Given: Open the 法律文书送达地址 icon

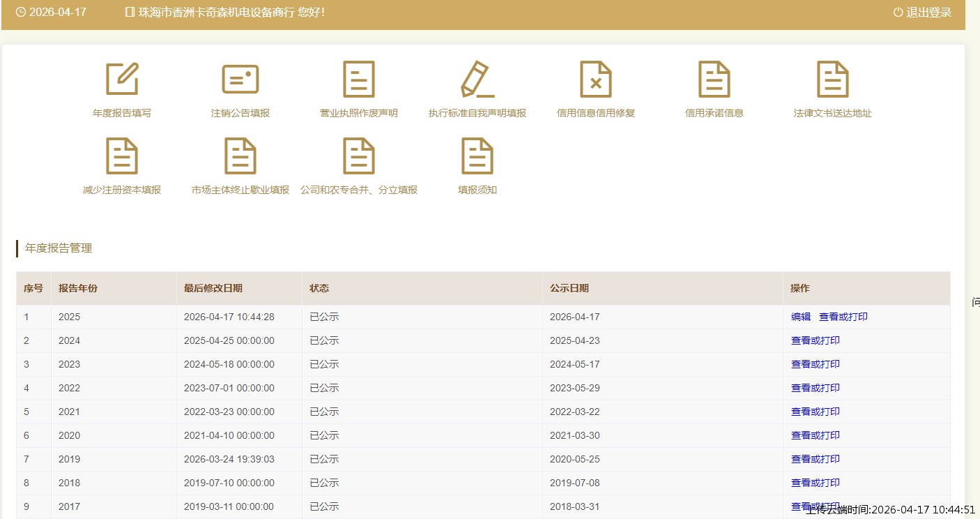Looking at the screenshot, I should [x=833, y=80].
